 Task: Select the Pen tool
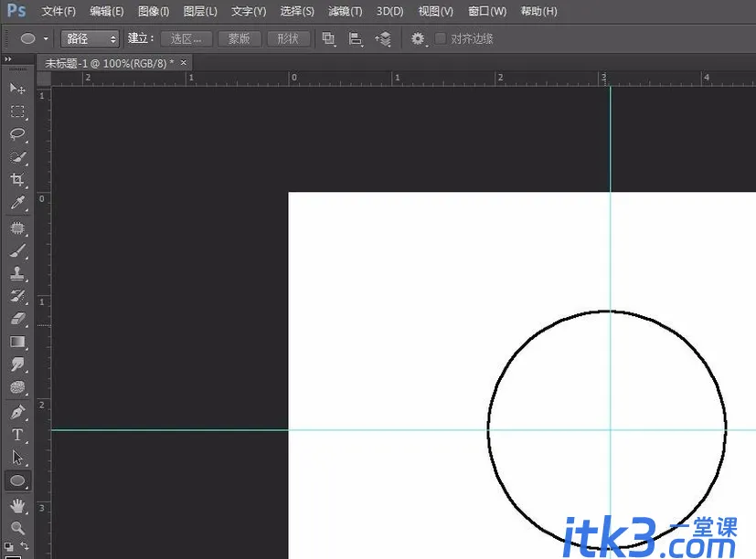coord(17,412)
